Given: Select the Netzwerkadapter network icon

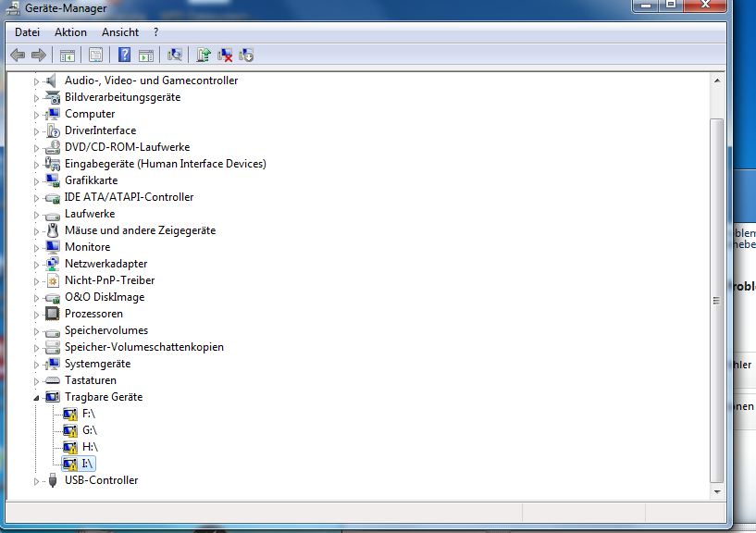Looking at the screenshot, I should (52, 264).
